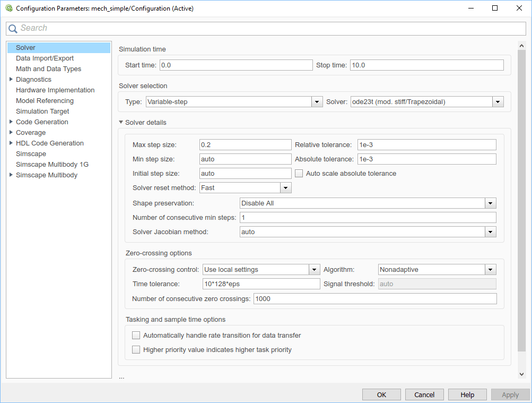Click the search magnifier icon
This screenshot has height=403, width=532.
point(13,29)
